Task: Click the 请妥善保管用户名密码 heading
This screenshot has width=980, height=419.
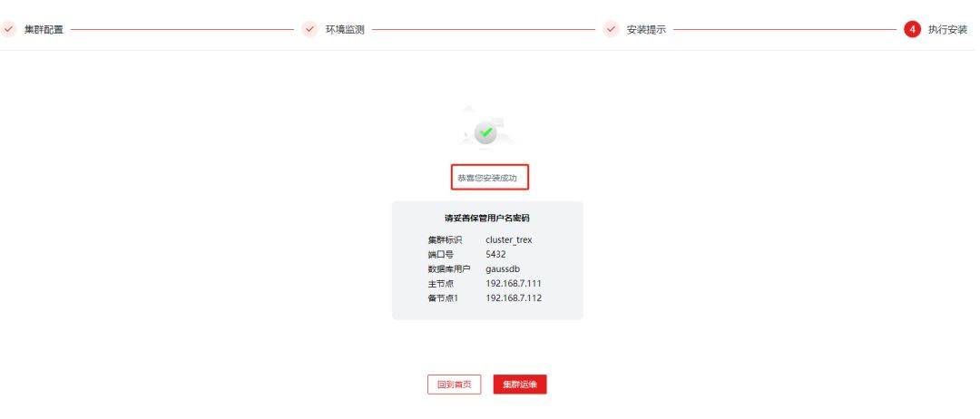Action: pos(487,218)
